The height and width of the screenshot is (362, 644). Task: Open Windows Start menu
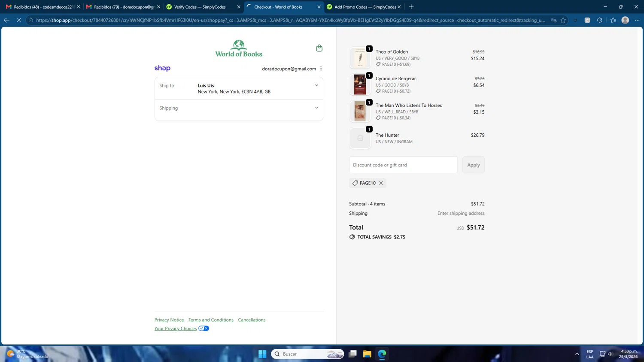(262, 354)
